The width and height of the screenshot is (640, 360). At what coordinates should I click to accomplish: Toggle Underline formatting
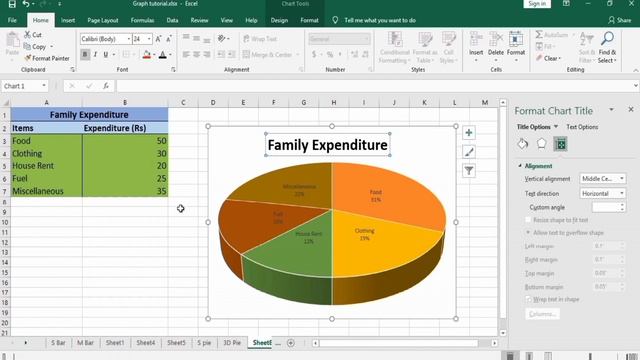[106, 54]
